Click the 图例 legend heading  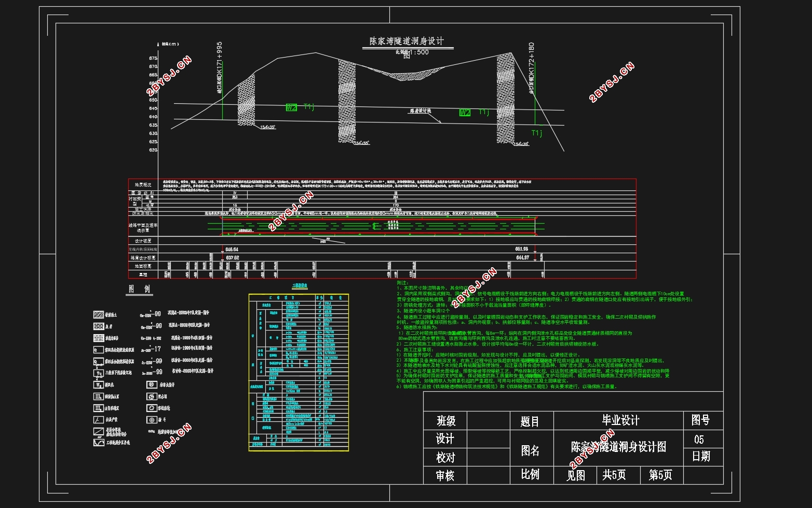(140, 289)
